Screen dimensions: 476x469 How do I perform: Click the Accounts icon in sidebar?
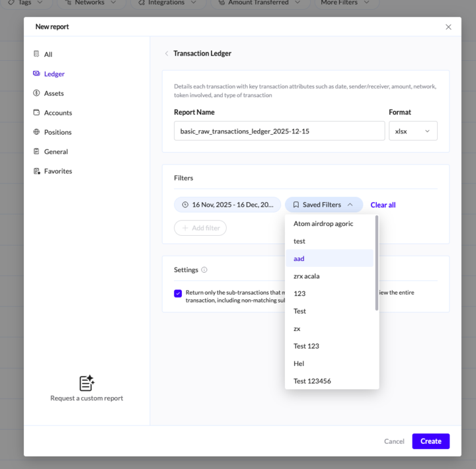[36, 112]
